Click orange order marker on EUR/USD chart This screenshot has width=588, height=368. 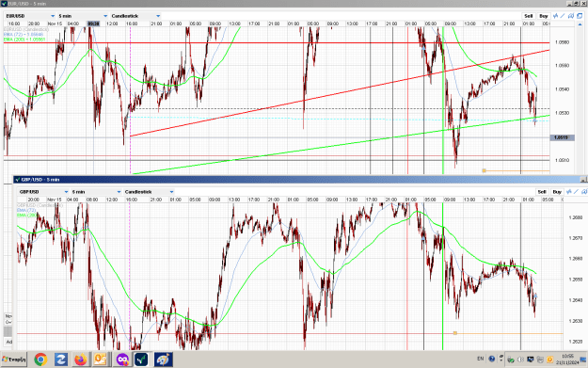point(484,170)
